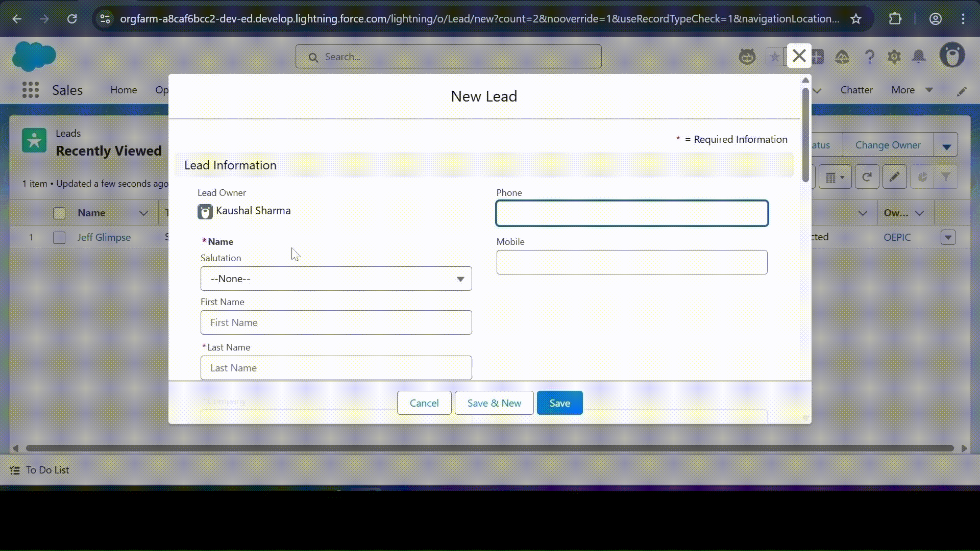The image size is (980, 551).
Task: Click the list view edit pencil icon
Action: pyautogui.click(x=894, y=177)
